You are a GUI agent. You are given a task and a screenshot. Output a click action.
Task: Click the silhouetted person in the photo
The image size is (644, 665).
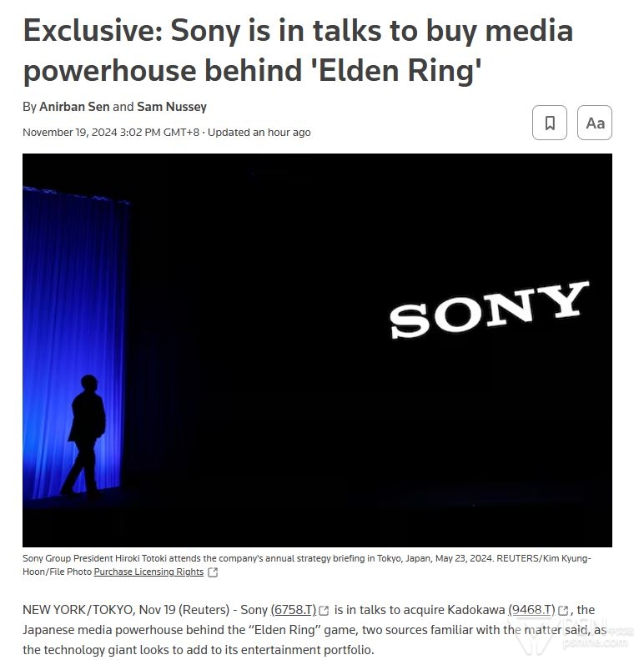coord(83,435)
